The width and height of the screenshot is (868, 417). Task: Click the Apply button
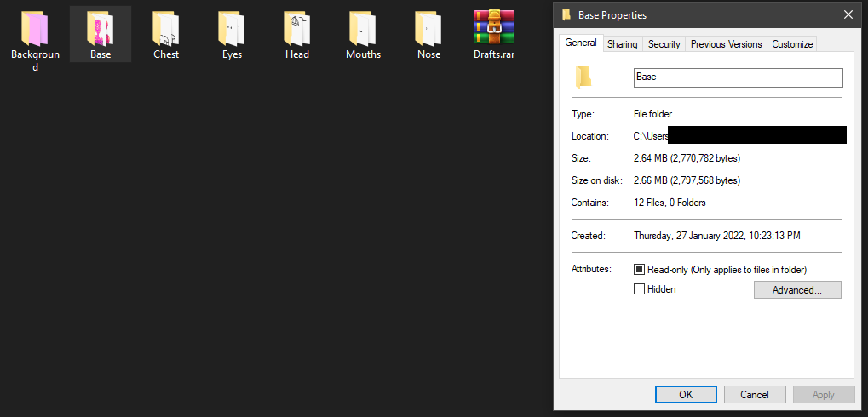(x=823, y=394)
